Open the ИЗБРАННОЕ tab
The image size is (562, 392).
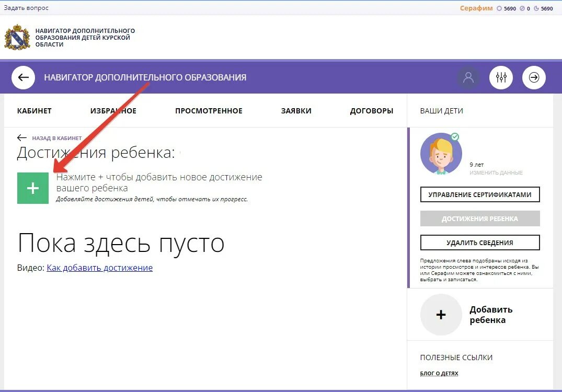click(113, 110)
